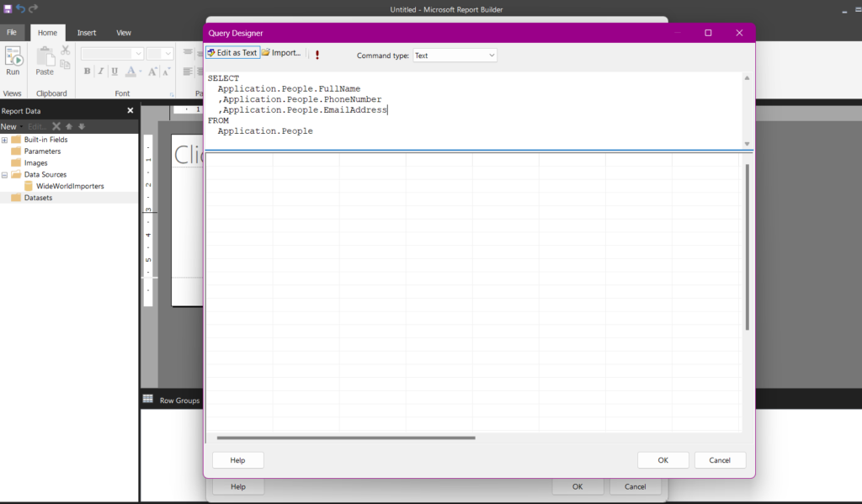The height and width of the screenshot is (504, 862).
Task: Click the Move Down arrow in Report Data
Action: pyautogui.click(x=82, y=126)
